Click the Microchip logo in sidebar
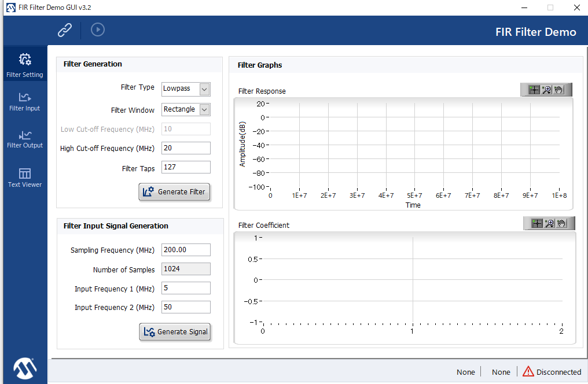The width and height of the screenshot is (588, 384). point(25,366)
